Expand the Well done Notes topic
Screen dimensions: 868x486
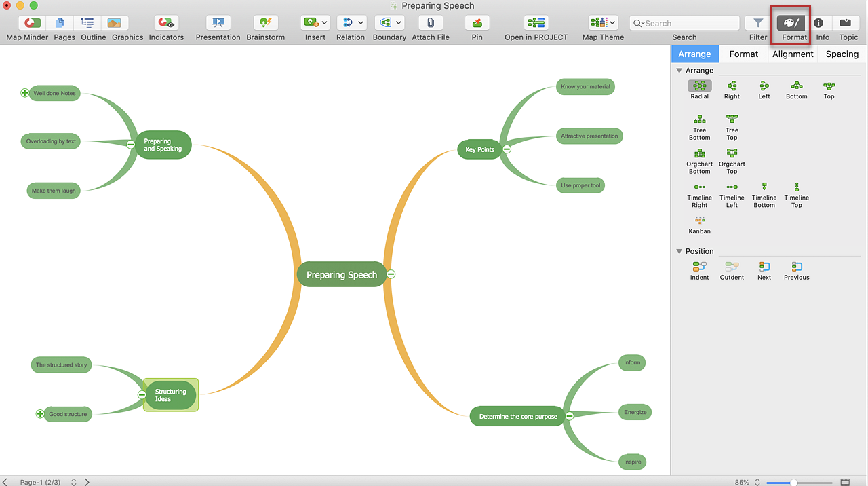[x=25, y=93]
